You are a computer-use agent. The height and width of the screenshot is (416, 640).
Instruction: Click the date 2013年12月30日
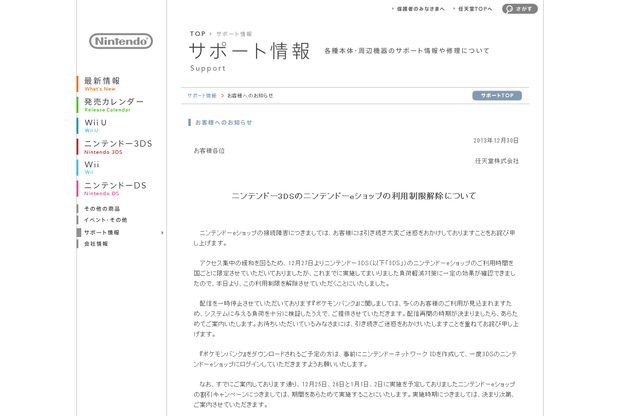496,140
